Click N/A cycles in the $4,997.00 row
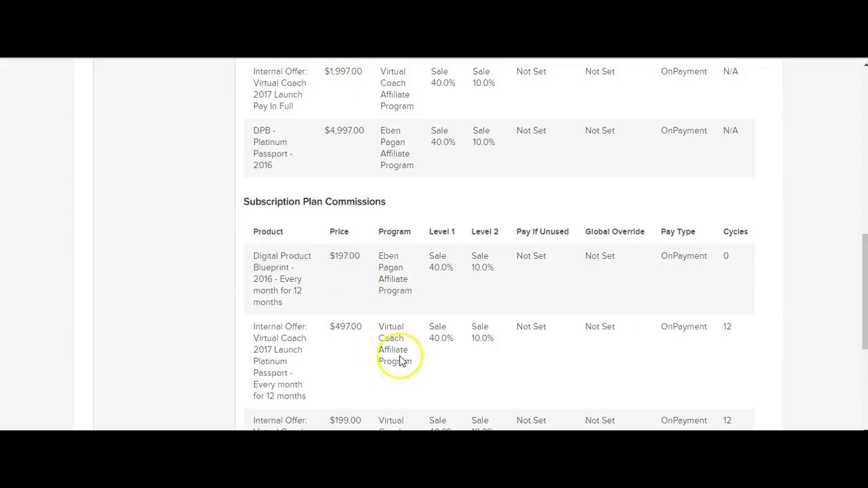The image size is (868, 488). [730, 130]
